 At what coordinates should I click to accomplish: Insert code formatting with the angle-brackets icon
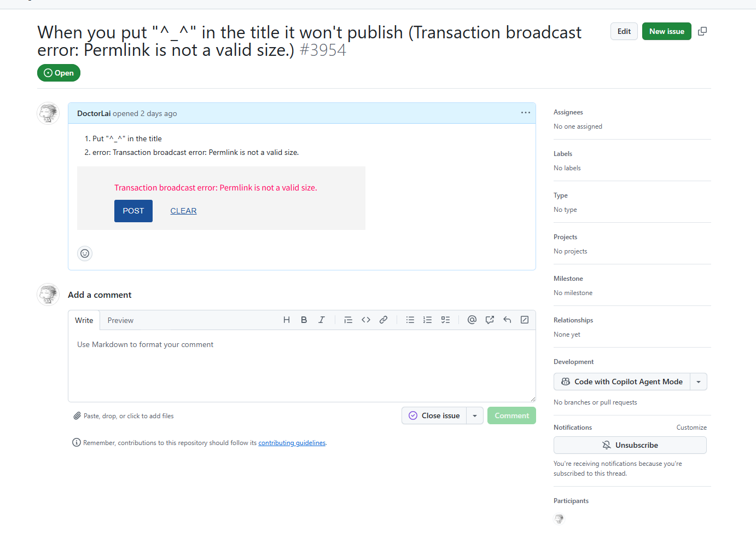click(x=366, y=320)
